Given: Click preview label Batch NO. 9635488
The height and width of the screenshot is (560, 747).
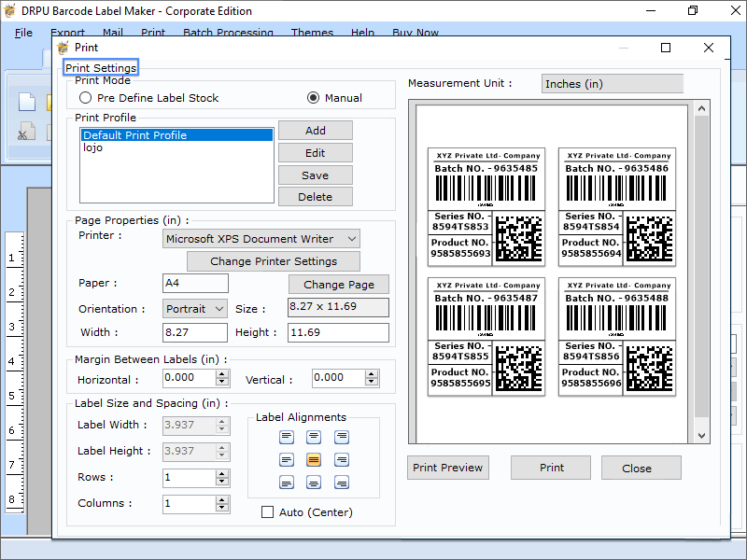Looking at the screenshot, I should click(x=617, y=337).
